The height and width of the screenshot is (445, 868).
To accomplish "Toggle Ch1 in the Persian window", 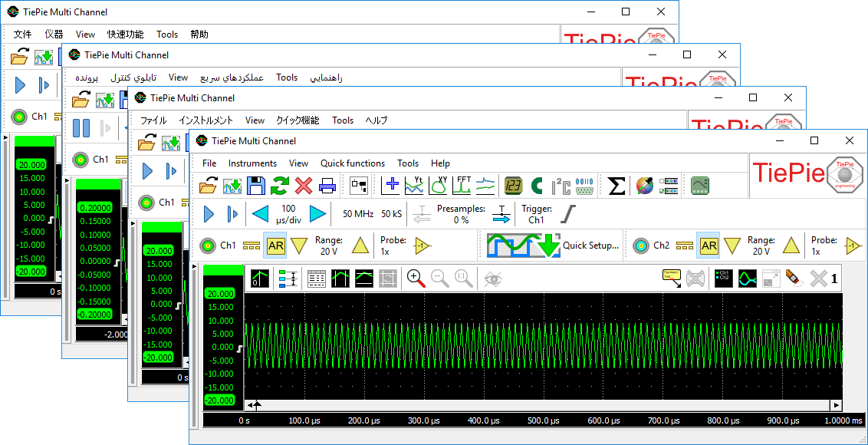I will point(81,160).
